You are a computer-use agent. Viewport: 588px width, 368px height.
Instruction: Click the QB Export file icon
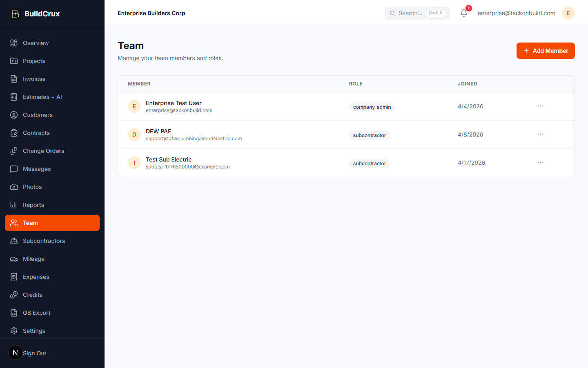(x=14, y=313)
